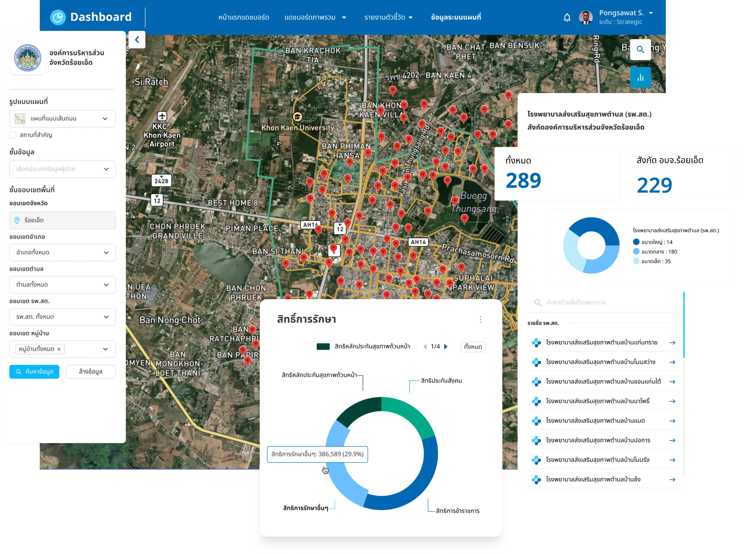Switch to the หน้าแรกแดชบอร์ด menu item
This screenshot has height=554, width=756.
tap(244, 17)
